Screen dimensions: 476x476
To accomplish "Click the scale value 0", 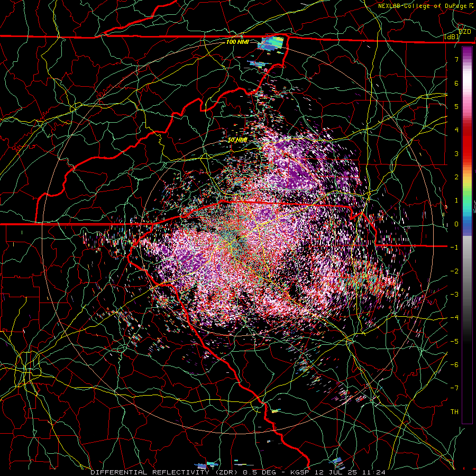I will [456, 224].
